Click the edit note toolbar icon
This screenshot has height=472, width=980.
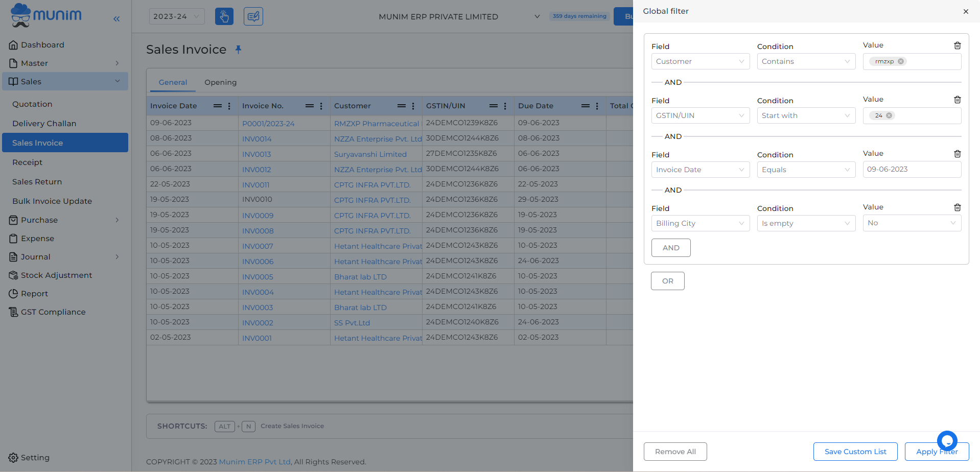tap(253, 16)
